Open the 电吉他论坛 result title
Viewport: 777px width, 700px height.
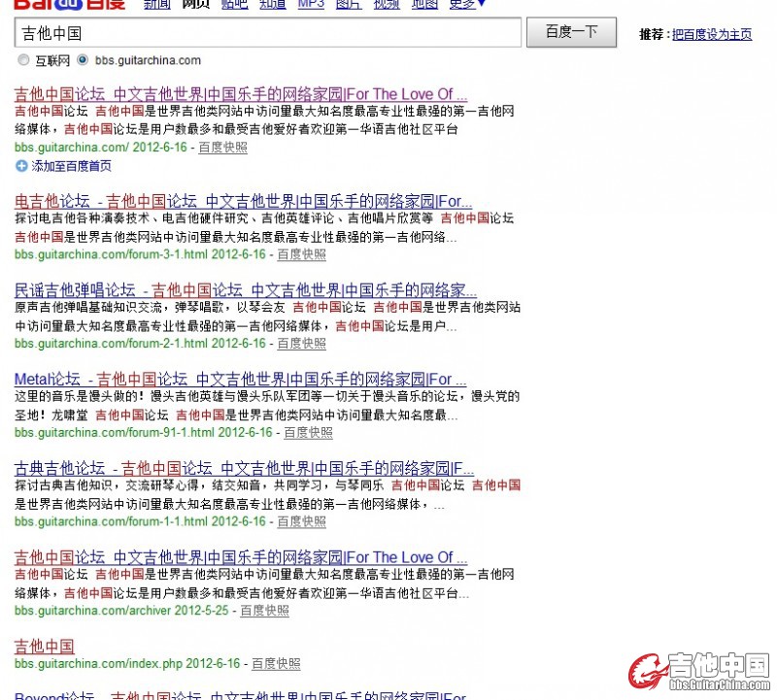click(x=244, y=201)
